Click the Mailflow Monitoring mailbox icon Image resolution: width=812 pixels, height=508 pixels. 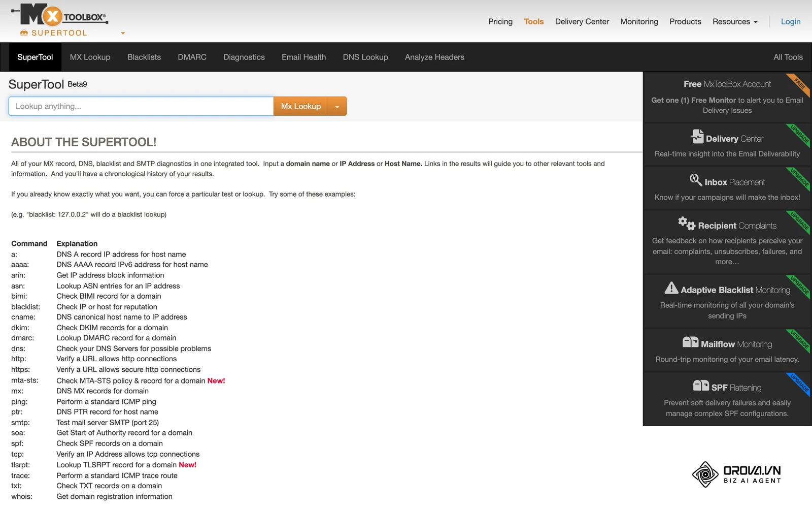[x=690, y=342]
